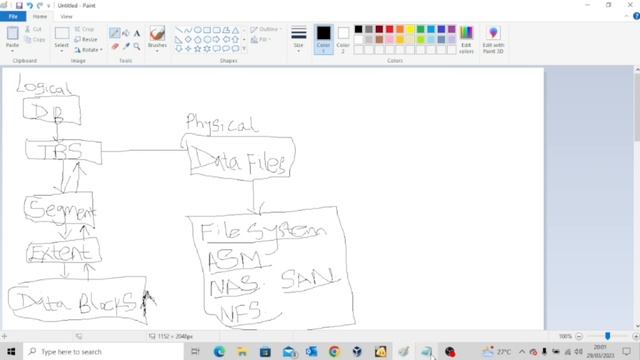Screen dimensions: 640x360
Task: Choose the Triangle shape
Action: click(x=236, y=30)
